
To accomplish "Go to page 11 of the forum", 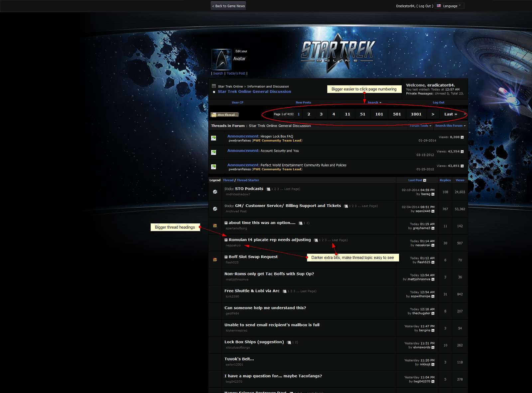I will [347, 114].
